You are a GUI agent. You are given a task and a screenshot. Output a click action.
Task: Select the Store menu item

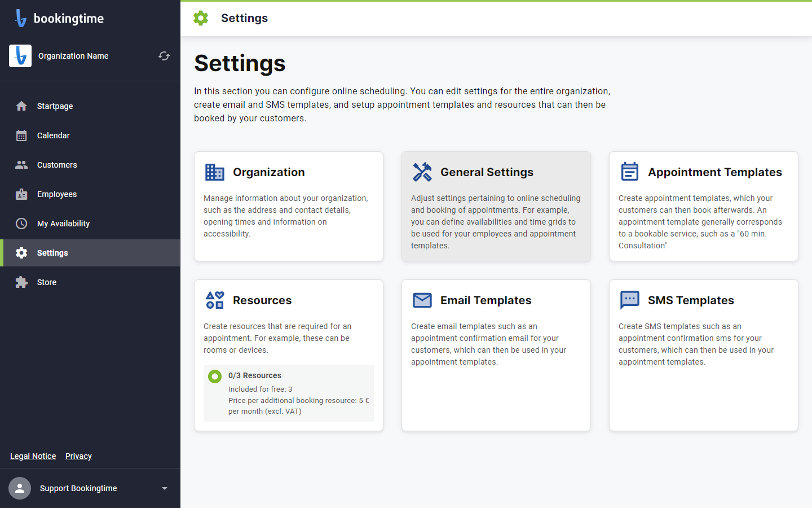pos(90,282)
